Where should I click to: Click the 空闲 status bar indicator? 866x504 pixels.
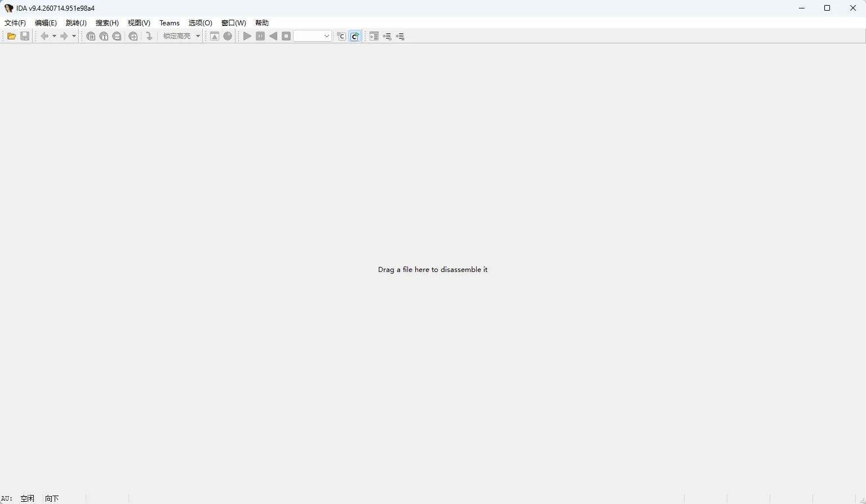point(28,498)
